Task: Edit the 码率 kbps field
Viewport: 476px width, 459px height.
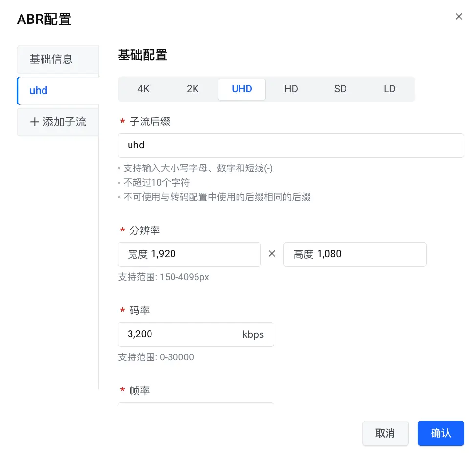Action: coord(196,334)
